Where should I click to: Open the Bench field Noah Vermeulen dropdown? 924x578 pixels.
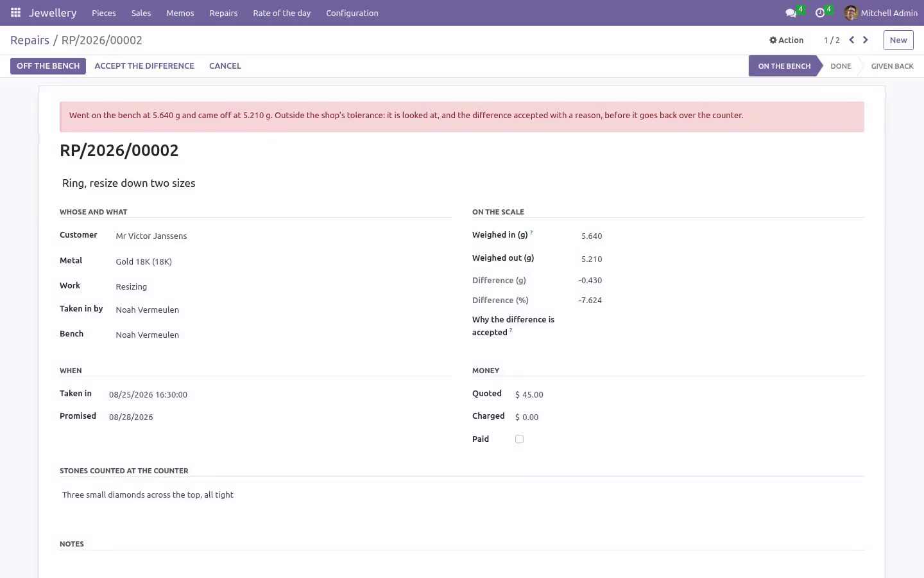coord(282,335)
